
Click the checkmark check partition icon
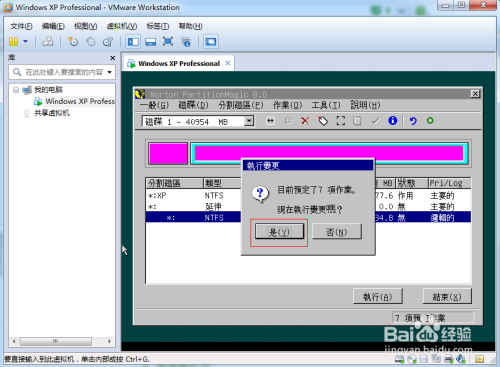375,121
